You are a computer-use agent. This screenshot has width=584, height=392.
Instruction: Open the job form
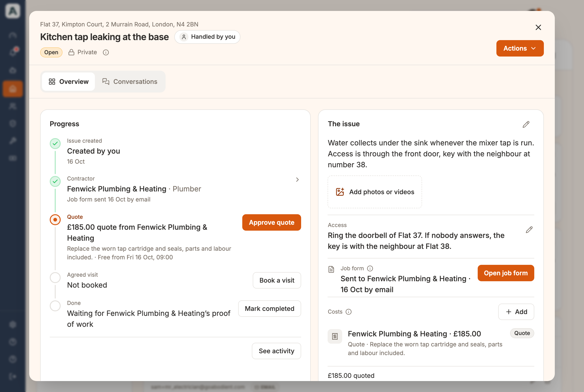click(506, 273)
